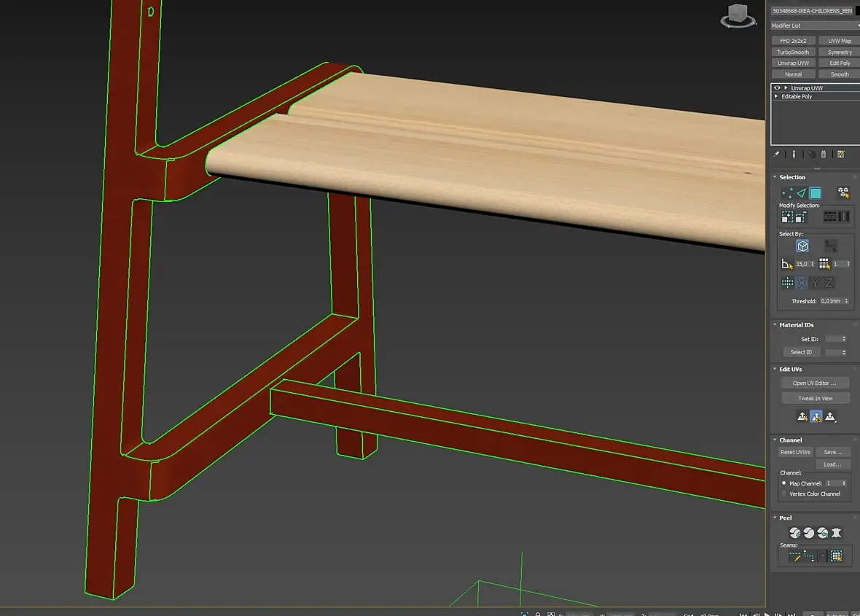Viewport: 860px width, 616px height.
Task: Click the object name field 50348668-IKEA-CHILDRENS_BEN
Action: pos(813,10)
